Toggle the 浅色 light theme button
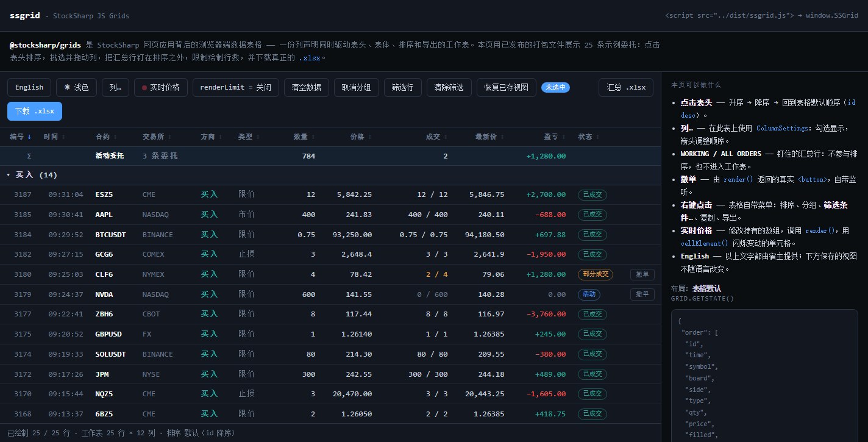 [x=76, y=87]
